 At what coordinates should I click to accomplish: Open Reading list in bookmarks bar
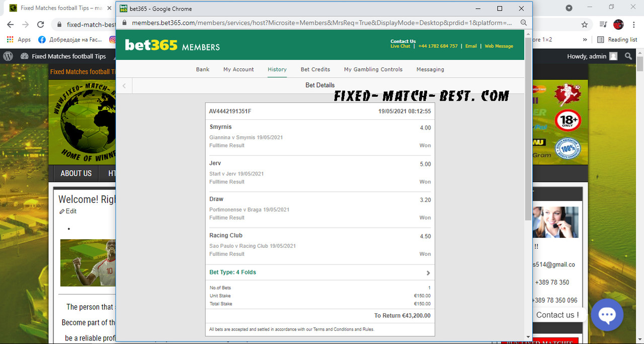pos(617,39)
